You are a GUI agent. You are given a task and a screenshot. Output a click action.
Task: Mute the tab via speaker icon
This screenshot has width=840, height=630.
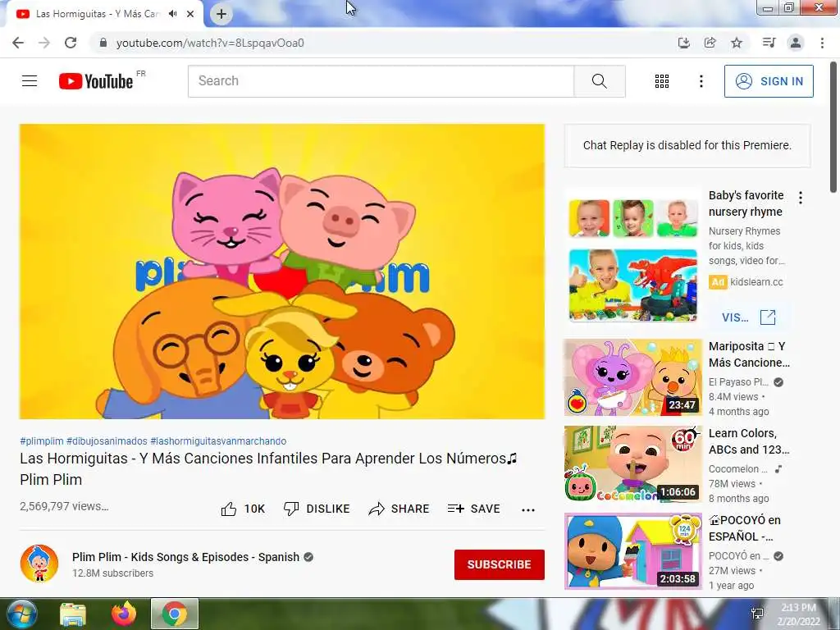(172, 14)
